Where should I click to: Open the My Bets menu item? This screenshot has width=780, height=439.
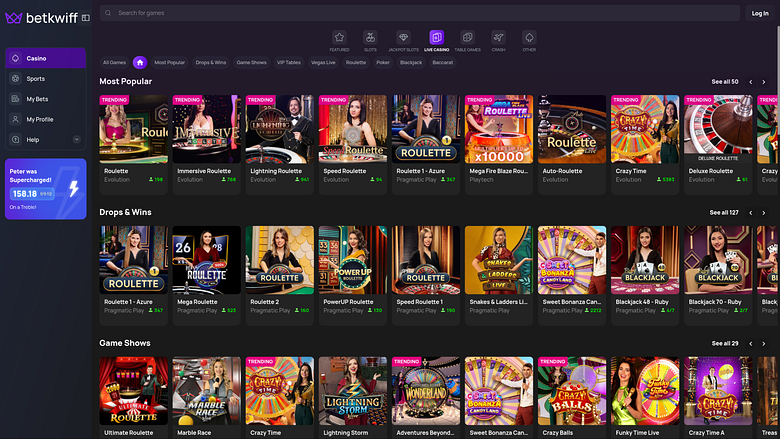pos(45,99)
